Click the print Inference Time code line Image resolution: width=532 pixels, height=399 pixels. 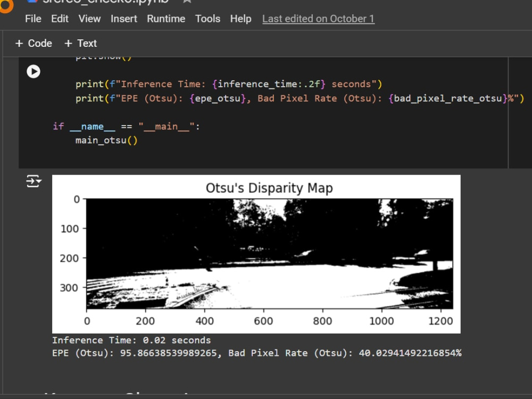point(229,84)
